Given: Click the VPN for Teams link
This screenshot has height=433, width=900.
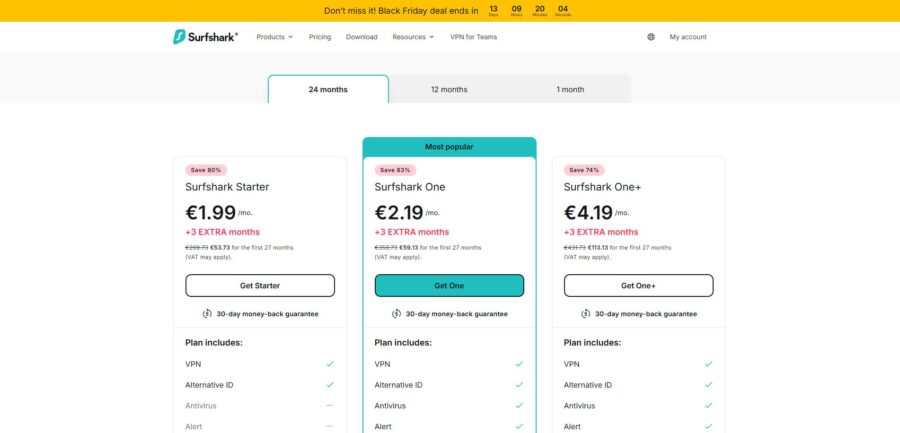Looking at the screenshot, I should click(x=474, y=37).
